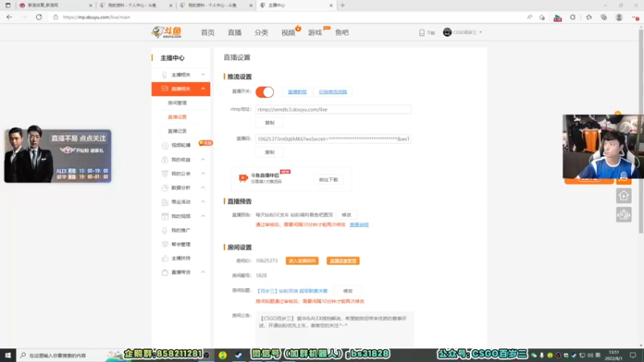Open the CSGO百岁三 account dropdown
This screenshot has width=644, height=362.
(x=462, y=32)
